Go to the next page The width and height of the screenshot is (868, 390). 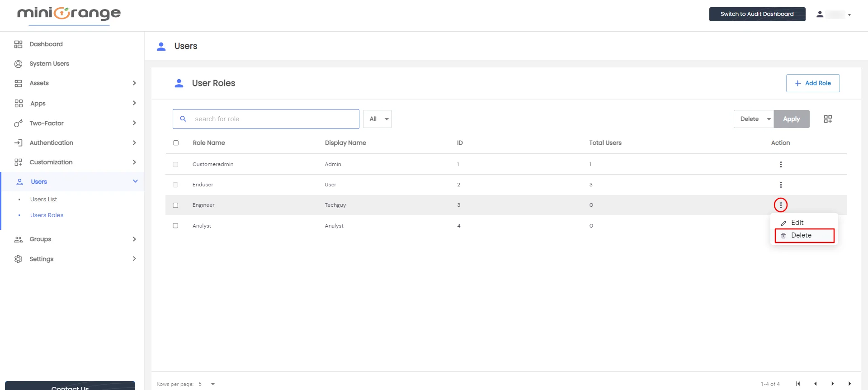point(833,384)
